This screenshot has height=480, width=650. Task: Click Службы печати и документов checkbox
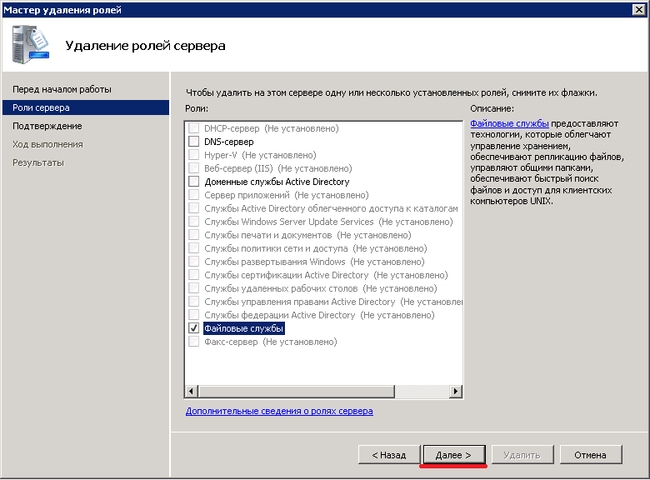point(194,235)
